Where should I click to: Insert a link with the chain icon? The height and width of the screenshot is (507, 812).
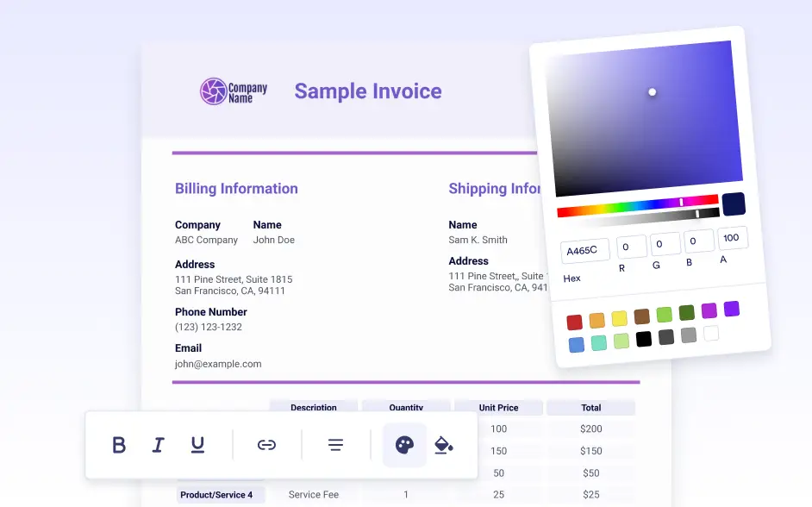tap(266, 445)
